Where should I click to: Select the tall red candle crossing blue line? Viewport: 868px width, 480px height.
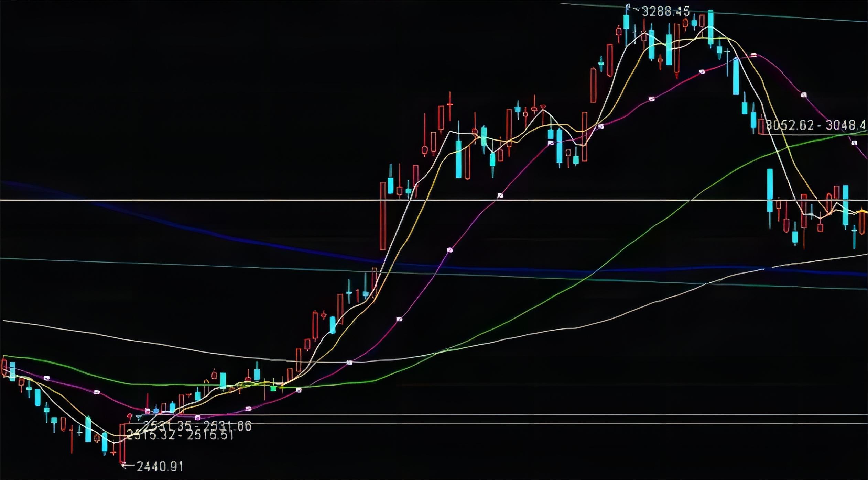pyautogui.click(x=383, y=216)
